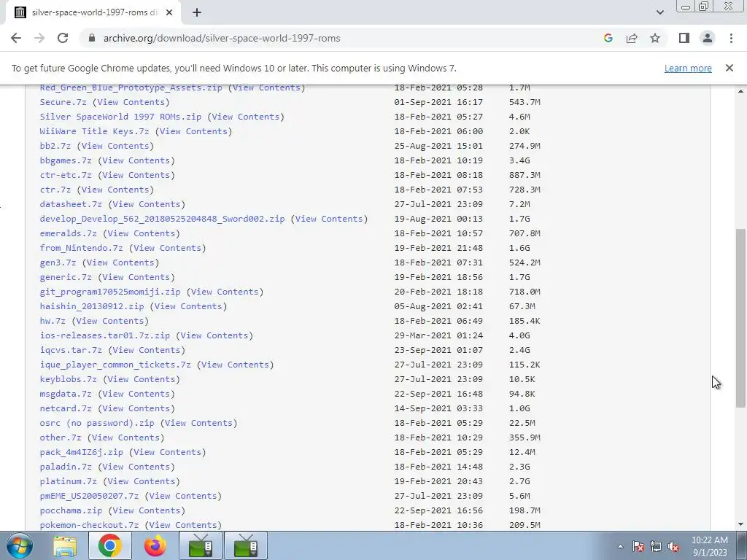The image size is (747, 560).
Task: Expand the tab search dropdown
Action: 659,12
